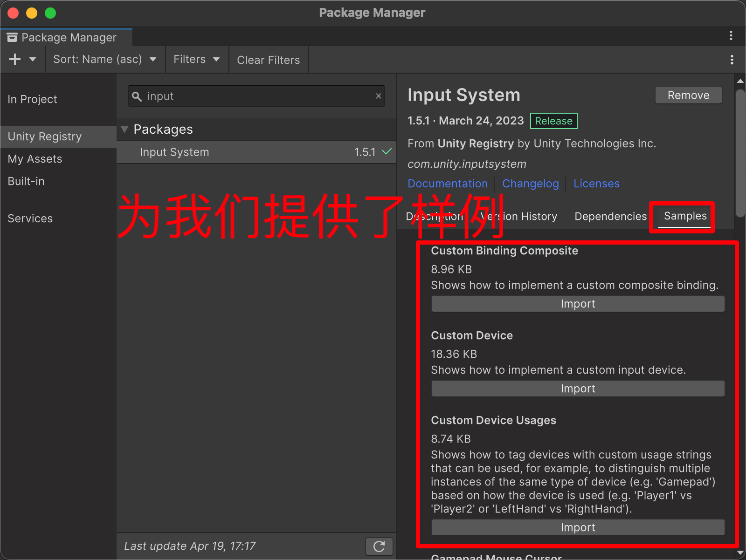
Task: Import the Custom Binding Composite sample
Action: click(578, 304)
